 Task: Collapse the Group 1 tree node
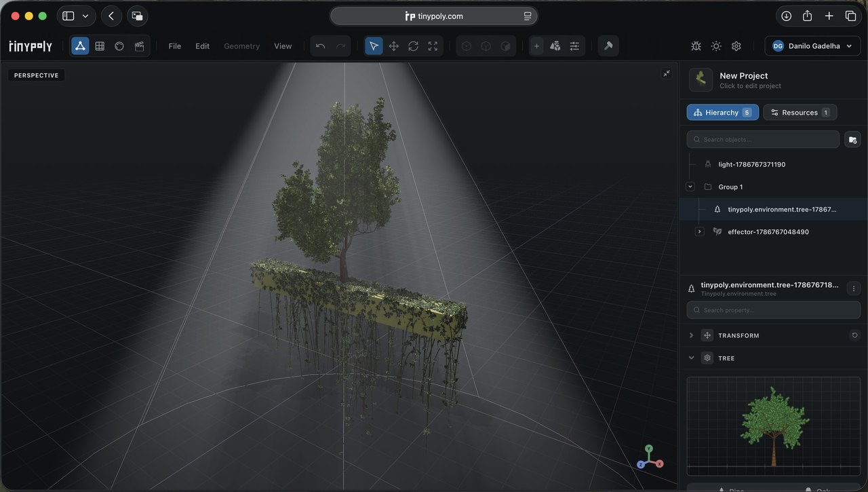point(690,187)
